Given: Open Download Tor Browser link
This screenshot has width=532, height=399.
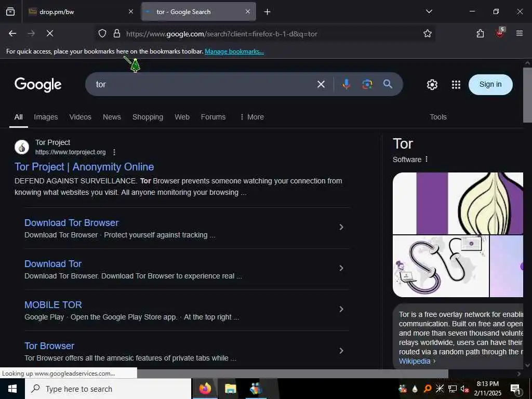Looking at the screenshot, I should coord(72,222).
